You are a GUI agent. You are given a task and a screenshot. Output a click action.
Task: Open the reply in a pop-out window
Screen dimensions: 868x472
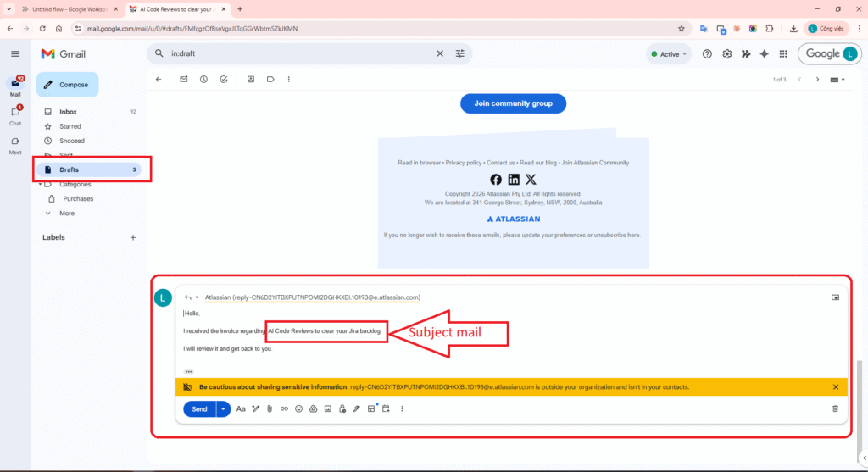point(835,297)
